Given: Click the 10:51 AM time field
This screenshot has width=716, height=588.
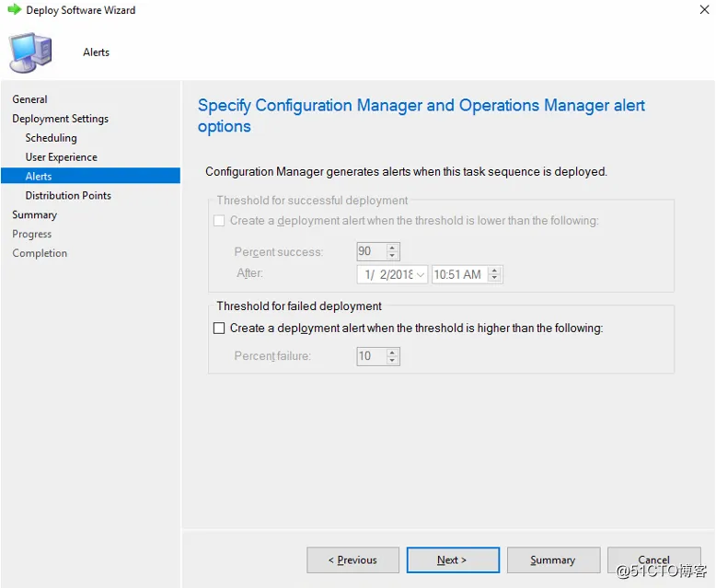Looking at the screenshot, I should (458, 274).
